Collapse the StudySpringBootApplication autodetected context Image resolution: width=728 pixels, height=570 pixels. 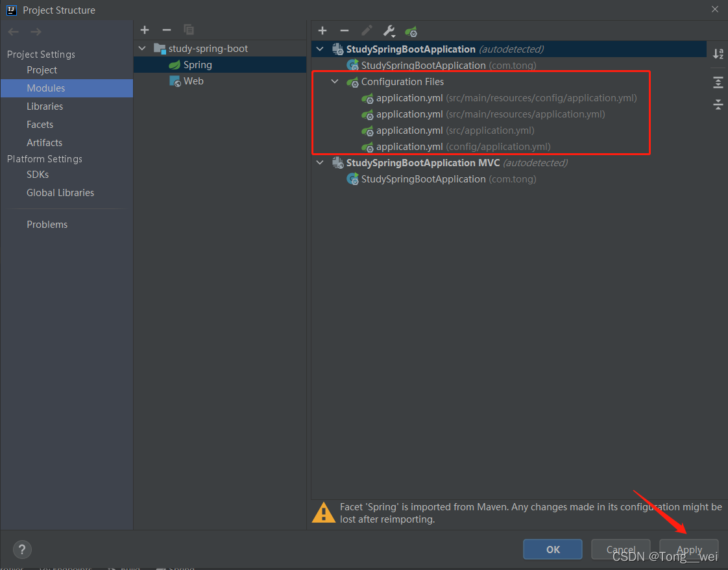pyautogui.click(x=320, y=49)
